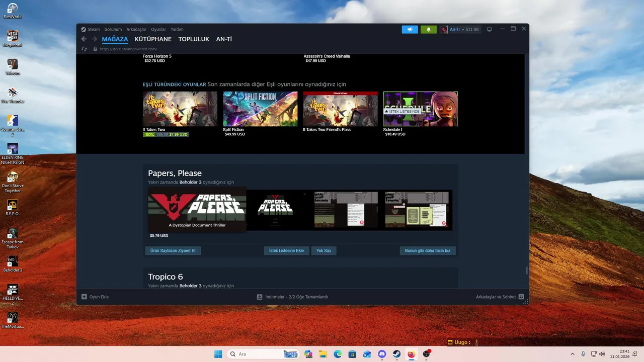Click Bunun gibi daha fazla bul
The height and width of the screenshot is (362, 644).
coord(428,250)
